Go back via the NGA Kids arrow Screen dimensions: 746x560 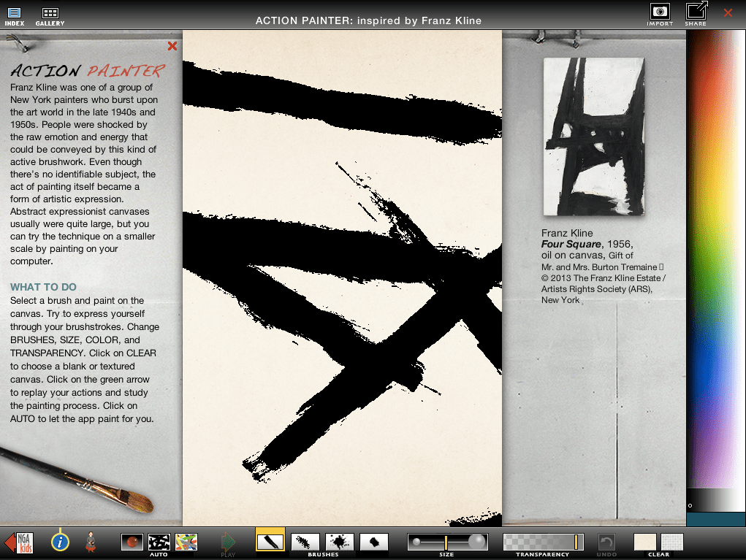point(19,542)
